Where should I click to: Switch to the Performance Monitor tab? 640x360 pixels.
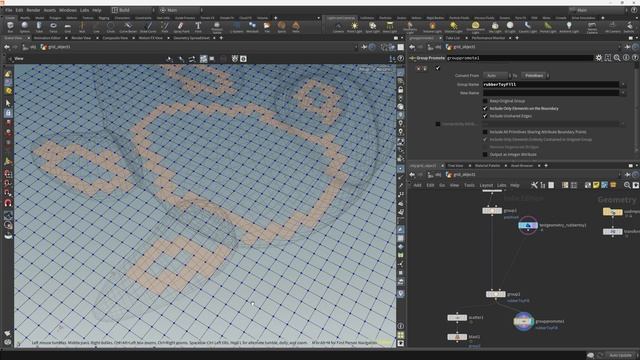488,38
